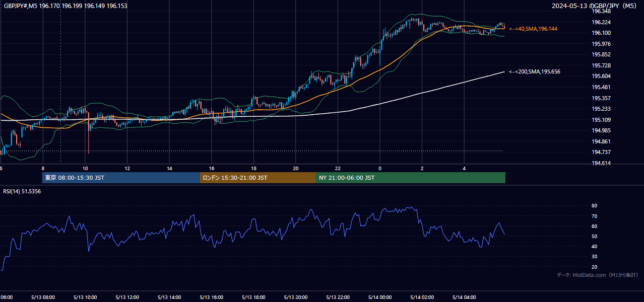Click bottom time label 5/13 18:00

pyautogui.click(x=253, y=297)
